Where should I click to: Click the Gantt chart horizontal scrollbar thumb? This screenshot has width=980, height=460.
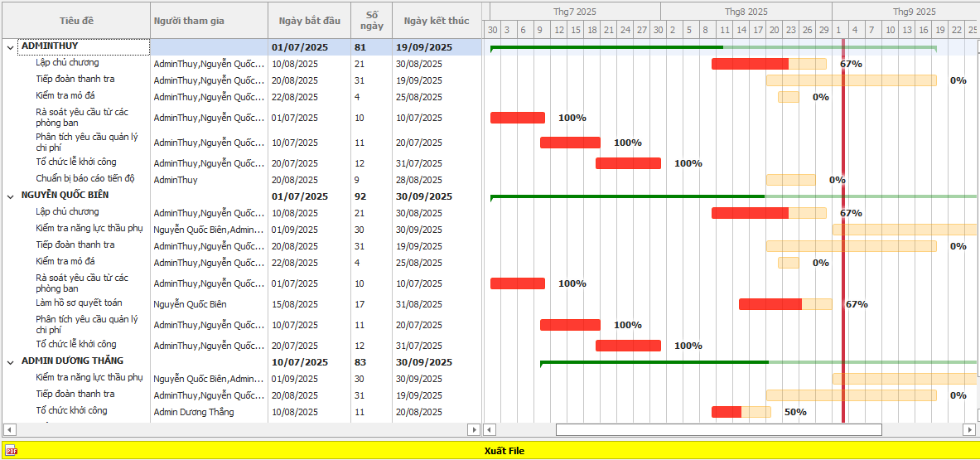(x=718, y=429)
